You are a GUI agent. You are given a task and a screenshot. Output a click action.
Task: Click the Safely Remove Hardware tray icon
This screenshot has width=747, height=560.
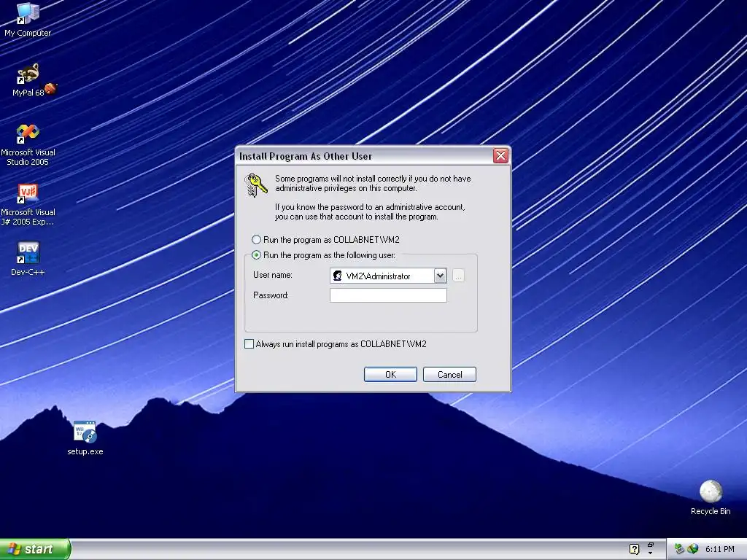coord(679,549)
